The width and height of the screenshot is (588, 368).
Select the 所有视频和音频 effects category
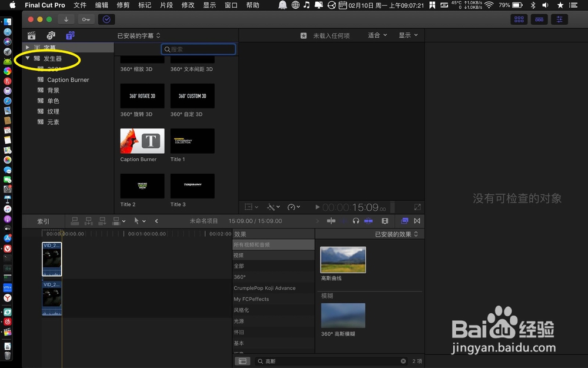273,244
